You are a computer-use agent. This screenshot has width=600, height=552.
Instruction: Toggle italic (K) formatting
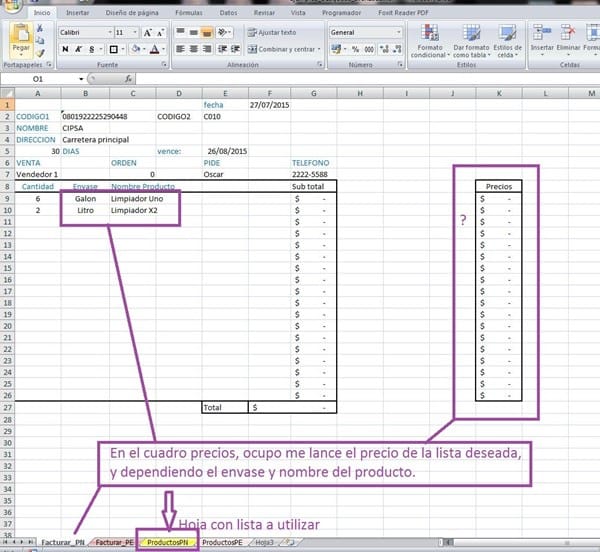pyautogui.click(x=78, y=49)
